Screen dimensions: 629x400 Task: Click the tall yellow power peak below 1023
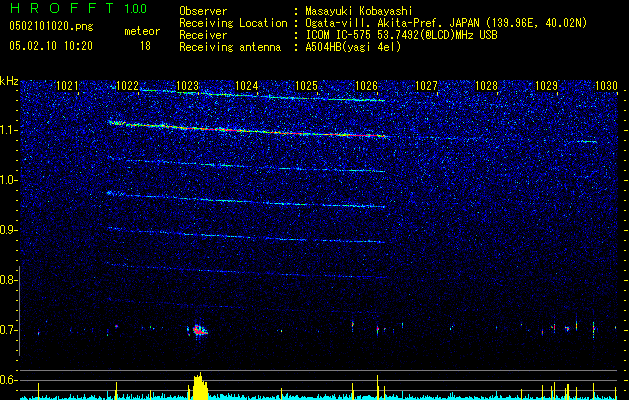200,386
